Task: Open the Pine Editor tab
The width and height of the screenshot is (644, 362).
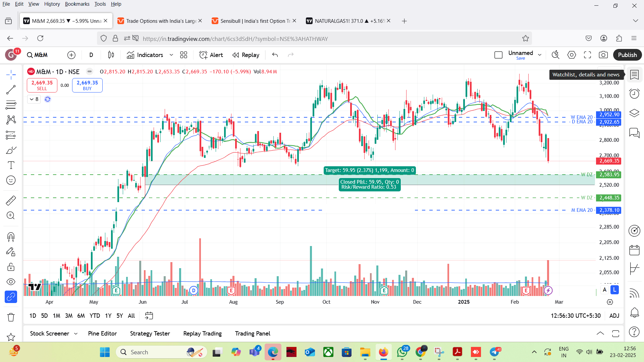Action: click(102, 334)
